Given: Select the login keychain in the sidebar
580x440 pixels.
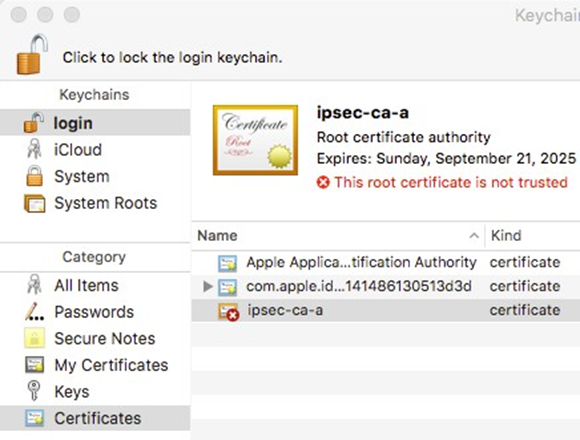Looking at the screenshot, I should (95, 123).
